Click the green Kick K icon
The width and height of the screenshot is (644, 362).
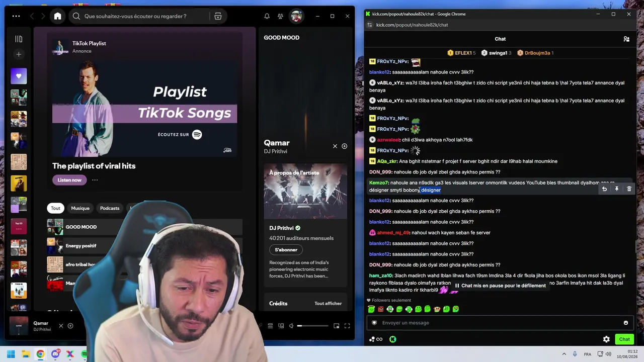point(392,339)
